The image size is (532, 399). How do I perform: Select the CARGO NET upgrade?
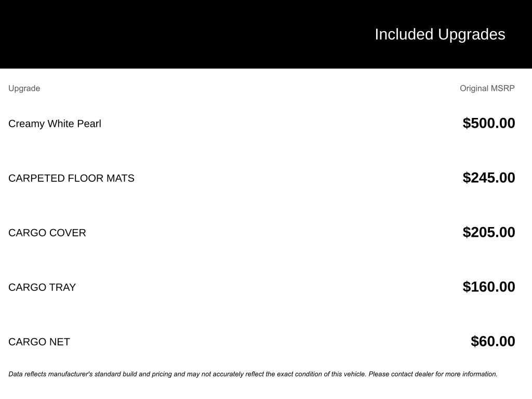point(39,342)
